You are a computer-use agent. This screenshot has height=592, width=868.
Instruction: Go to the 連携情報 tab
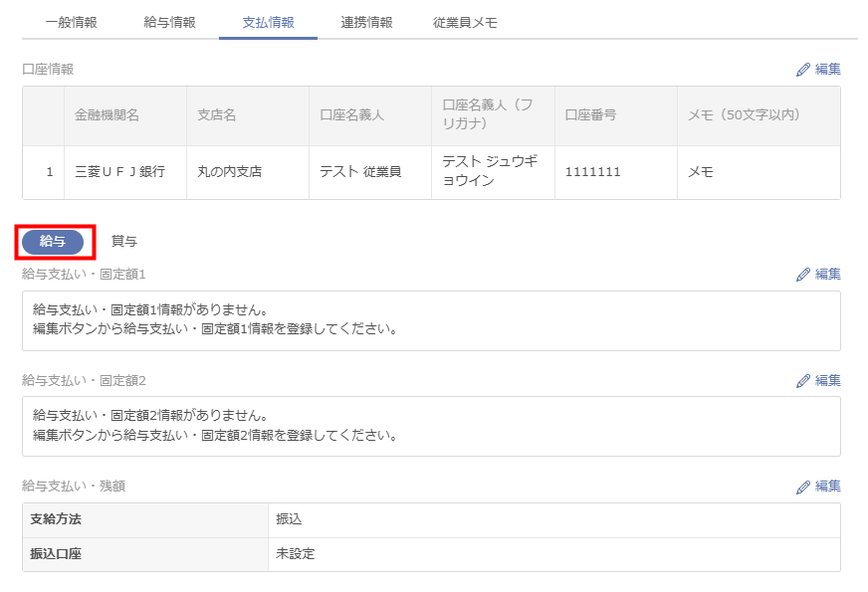point(366,22)
